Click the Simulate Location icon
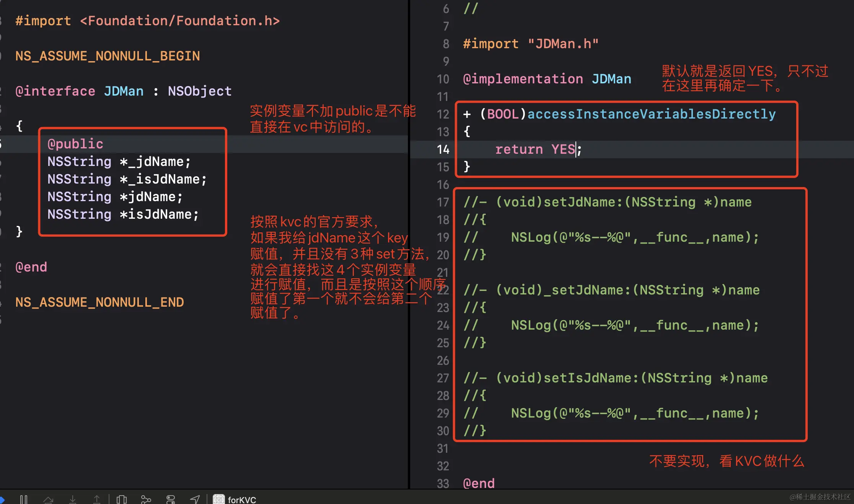 [195, 499]
